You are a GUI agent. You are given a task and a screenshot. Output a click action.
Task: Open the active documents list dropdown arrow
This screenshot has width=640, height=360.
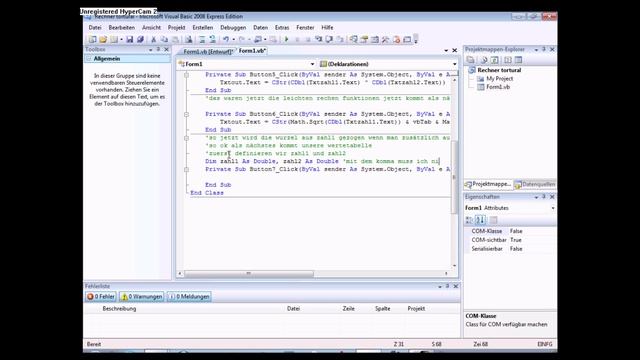tap(446, 51)
